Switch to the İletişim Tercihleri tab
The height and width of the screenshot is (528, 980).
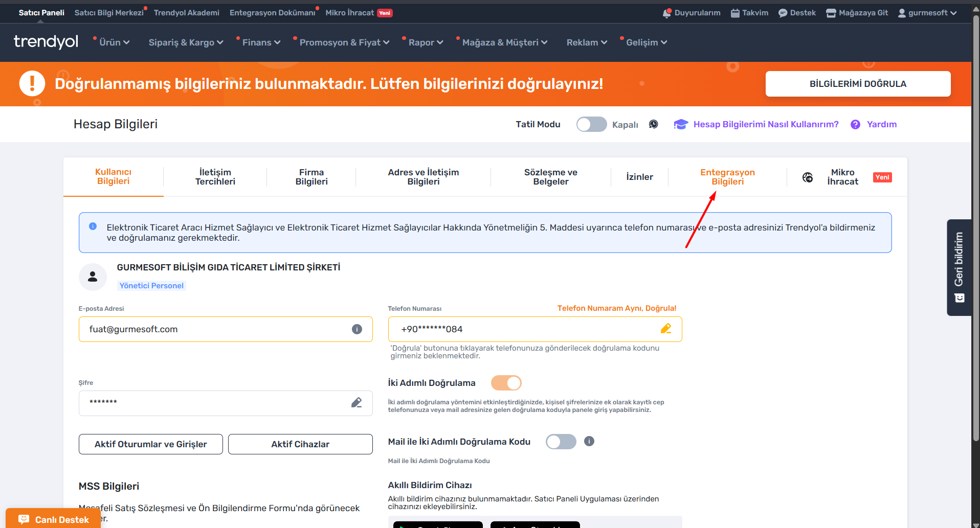click(x=215, y=177)
